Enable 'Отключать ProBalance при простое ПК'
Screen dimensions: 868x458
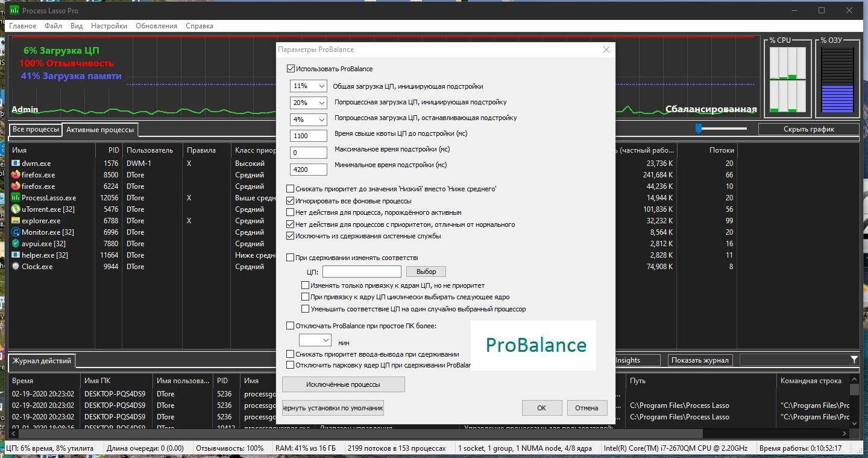291,326
